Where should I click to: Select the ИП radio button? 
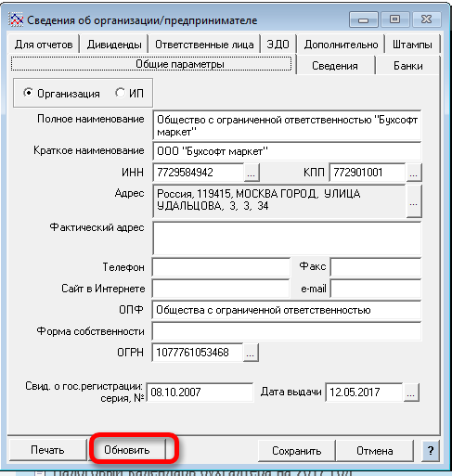(x=120, y=93)
